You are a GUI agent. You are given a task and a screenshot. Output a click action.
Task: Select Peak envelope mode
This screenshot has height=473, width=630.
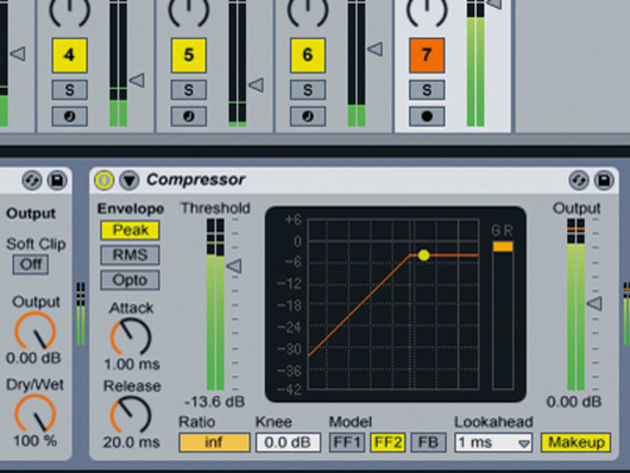130,230
